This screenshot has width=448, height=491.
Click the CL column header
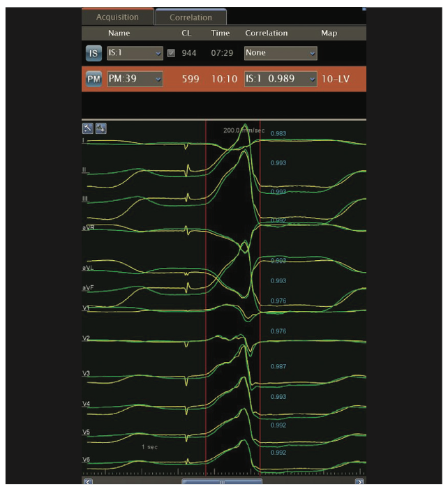pos(186,33)
